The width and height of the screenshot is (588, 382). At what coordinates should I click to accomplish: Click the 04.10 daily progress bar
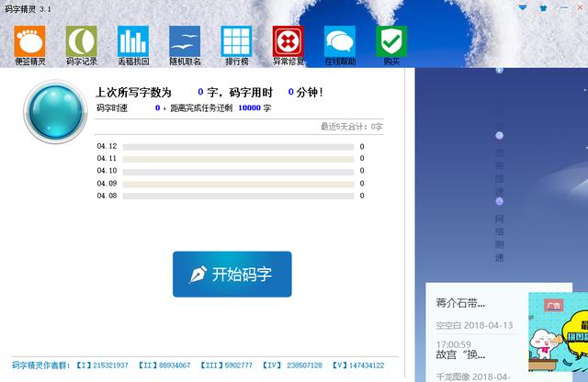[x=238, y=172]
